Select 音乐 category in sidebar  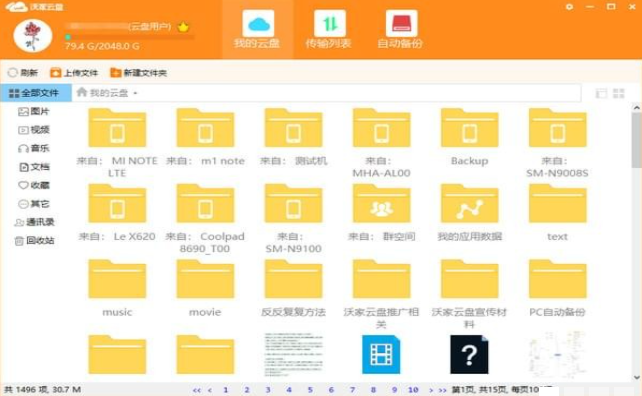coord(34,148)
